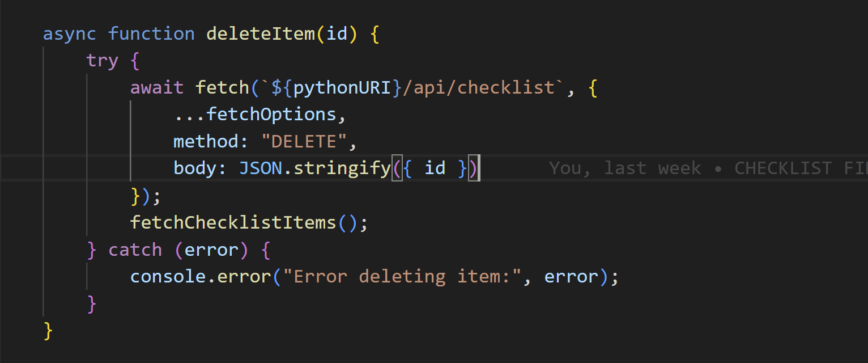The width and height of the screenshot is (868, 363).
Task: Click the fetchChecklistItems function call
Action: (x=233, y=222)
